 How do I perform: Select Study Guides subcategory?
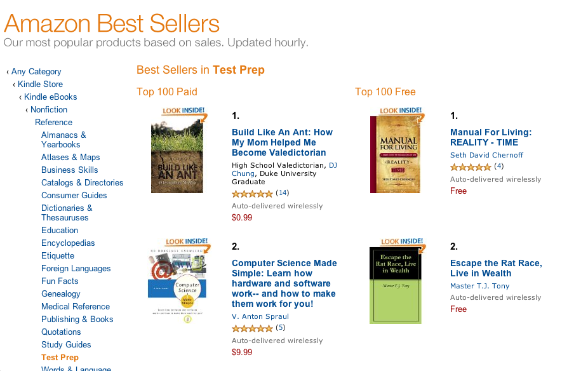[66, 344]
